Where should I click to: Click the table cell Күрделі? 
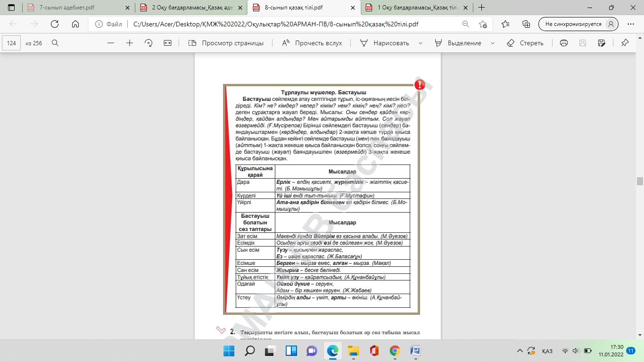point(255,195)
